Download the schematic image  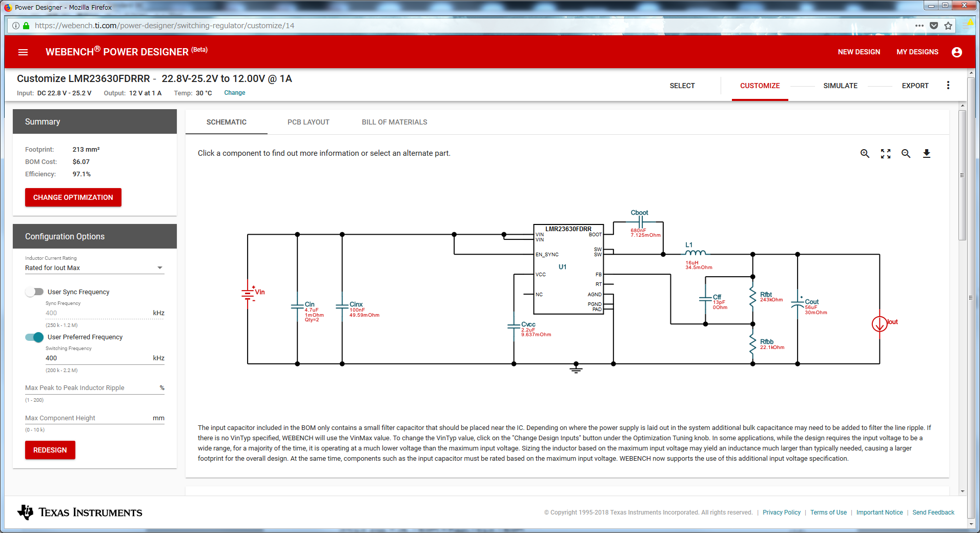pos(926,154)
